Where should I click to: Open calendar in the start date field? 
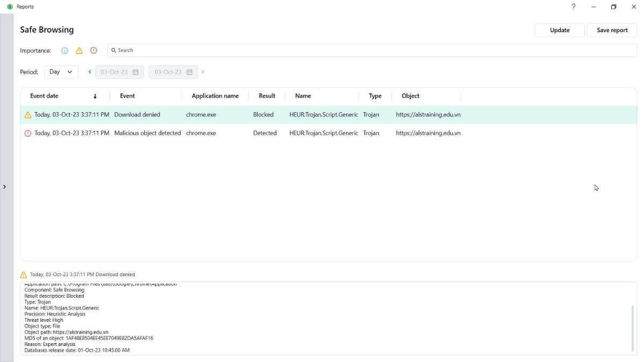(x=135, y=72)
